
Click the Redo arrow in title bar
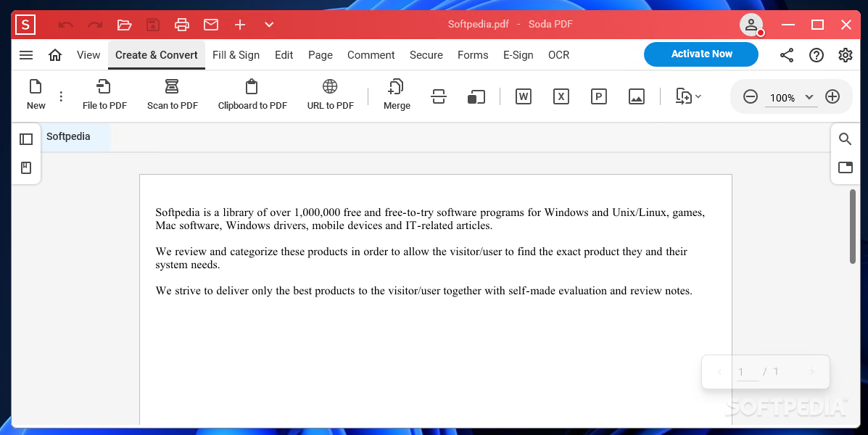pyautogui.click(x=95, y=25)
